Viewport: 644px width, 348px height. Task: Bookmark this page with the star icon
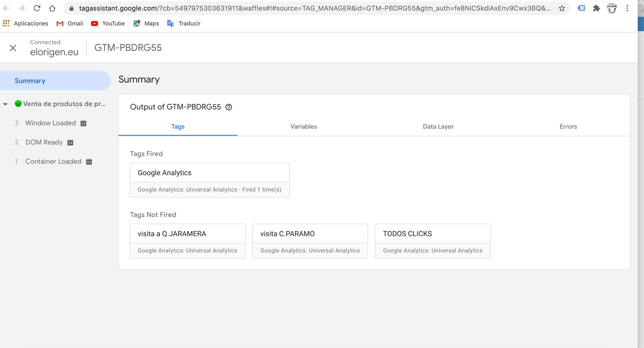pos(562,8)
